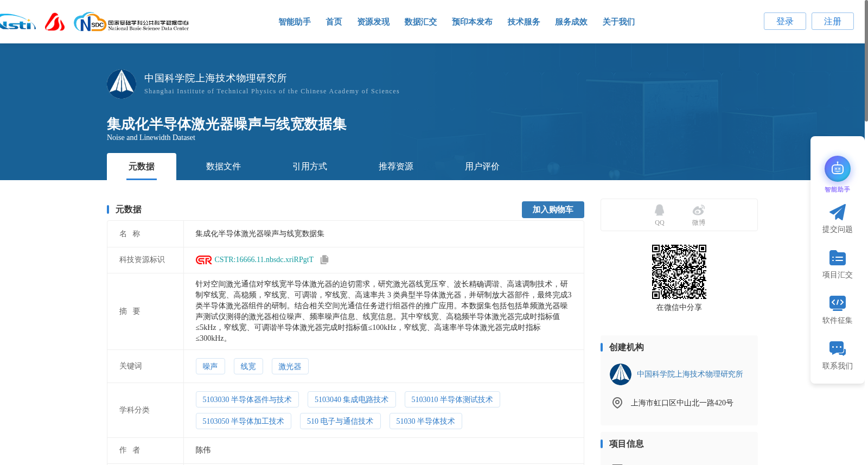The image size is (868, 465).
Task: Click the institute logo under 创建机构
Action: click(x=620, y=374)
